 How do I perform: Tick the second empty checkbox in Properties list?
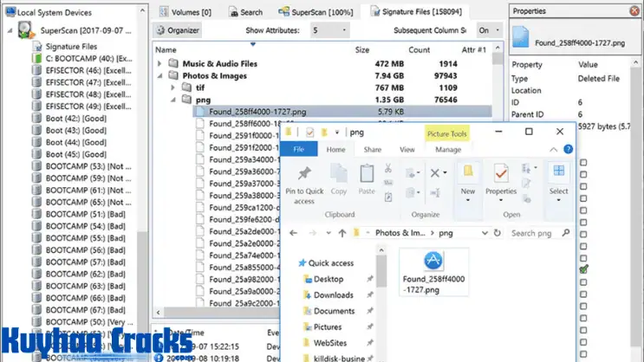pyautogui.click(x=584, y=174)
